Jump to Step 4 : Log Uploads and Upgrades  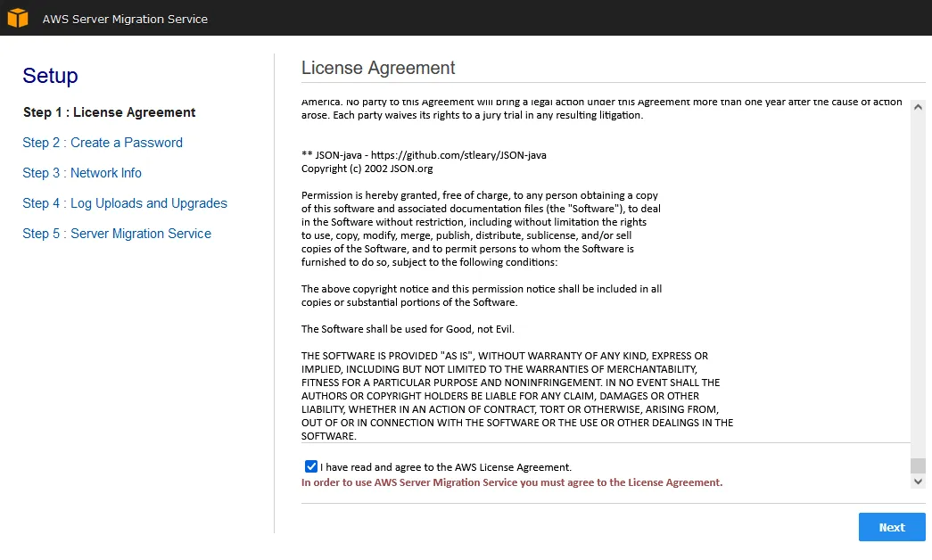point(125,203)
